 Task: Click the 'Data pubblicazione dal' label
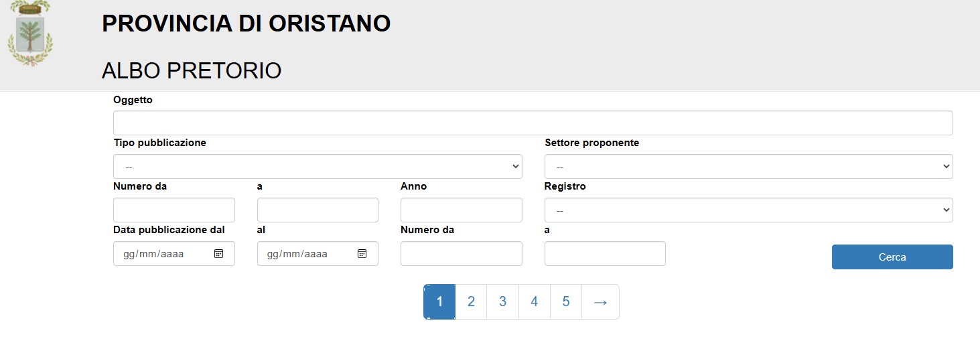[x=169, y=230]
